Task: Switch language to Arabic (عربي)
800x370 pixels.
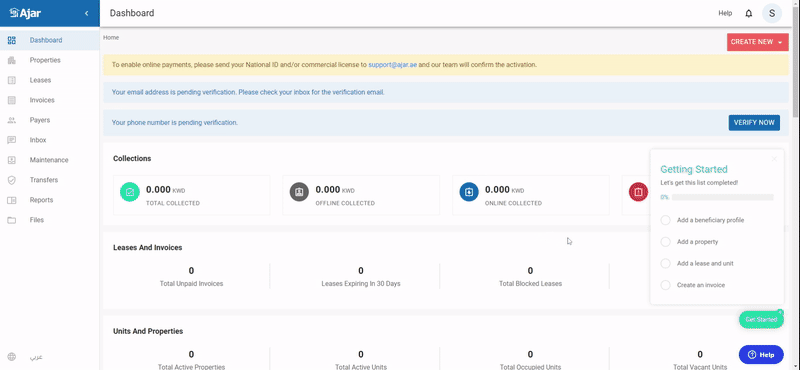Action: click(x=36, y=357)
